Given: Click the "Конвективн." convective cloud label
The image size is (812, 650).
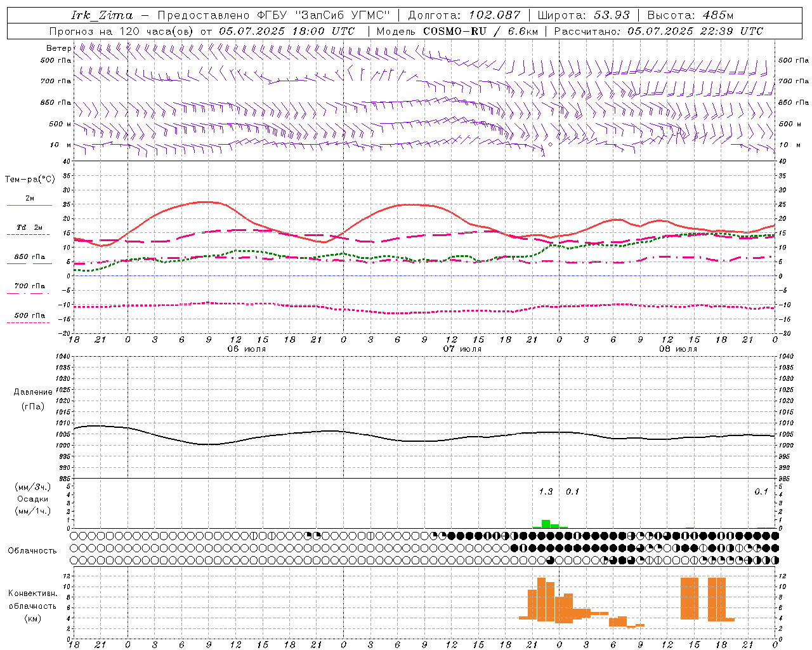Looking at the screenshot, I should click(32, 594).
